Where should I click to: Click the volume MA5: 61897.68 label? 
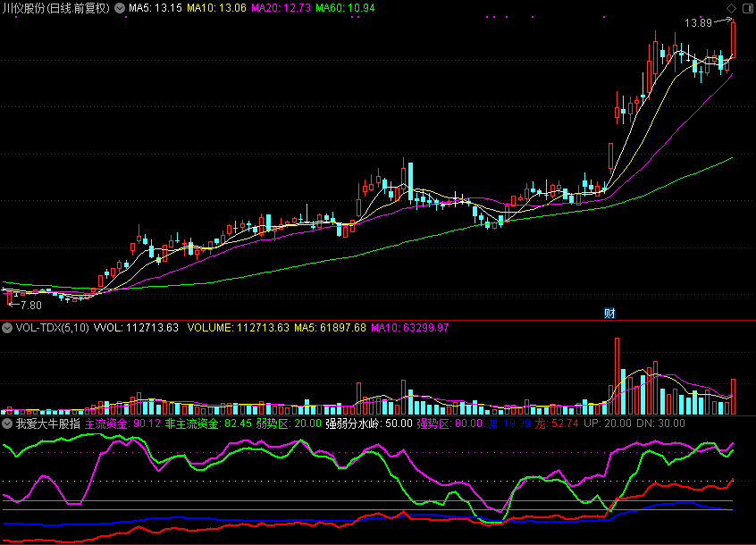331,328
